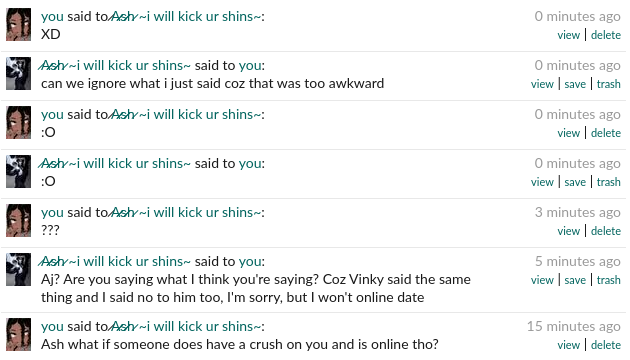The height and width of the screenshot is (360, 630).
Task: Trash the 'can we ignore' message
Action: tap(608, 84)
